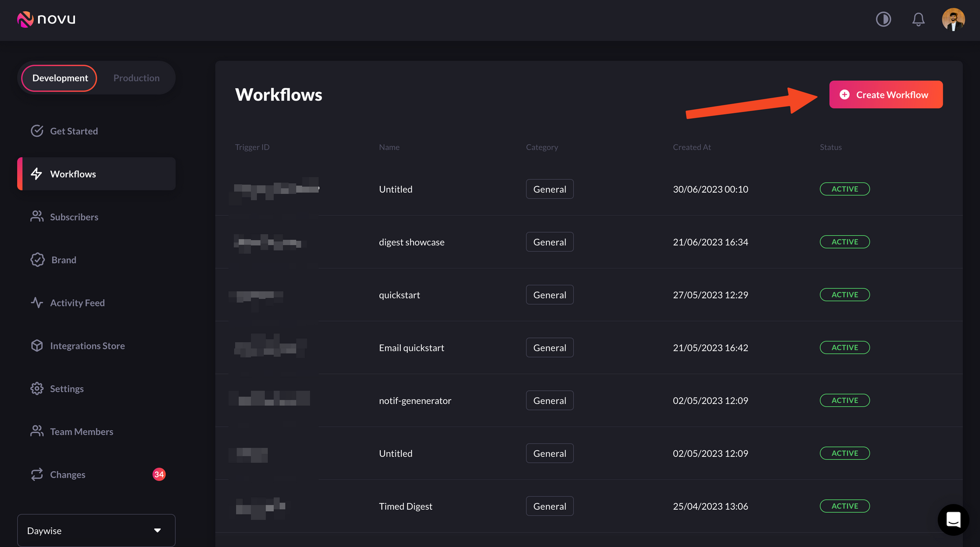Viewport: 980px width, 547px height.
Task: Click the dropdown arrow beside Daywise
Action: (x=157, y=530)
